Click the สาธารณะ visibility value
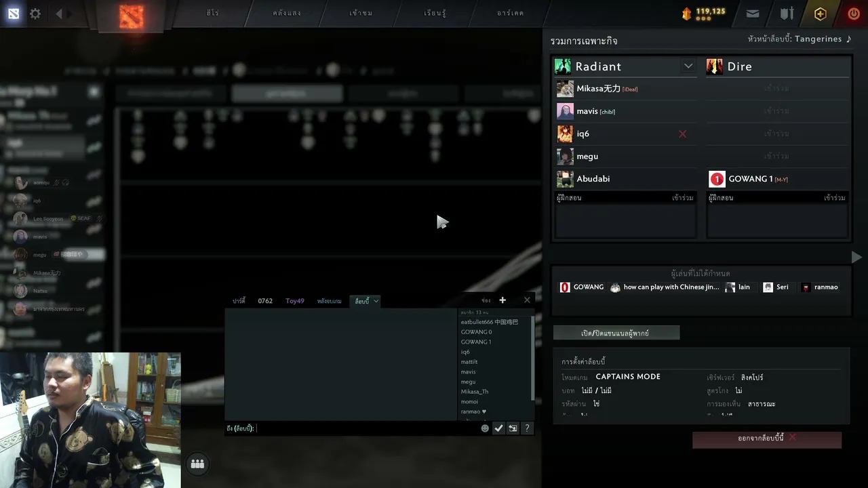This screenshot has width=868, height=488. click(762, 404)
